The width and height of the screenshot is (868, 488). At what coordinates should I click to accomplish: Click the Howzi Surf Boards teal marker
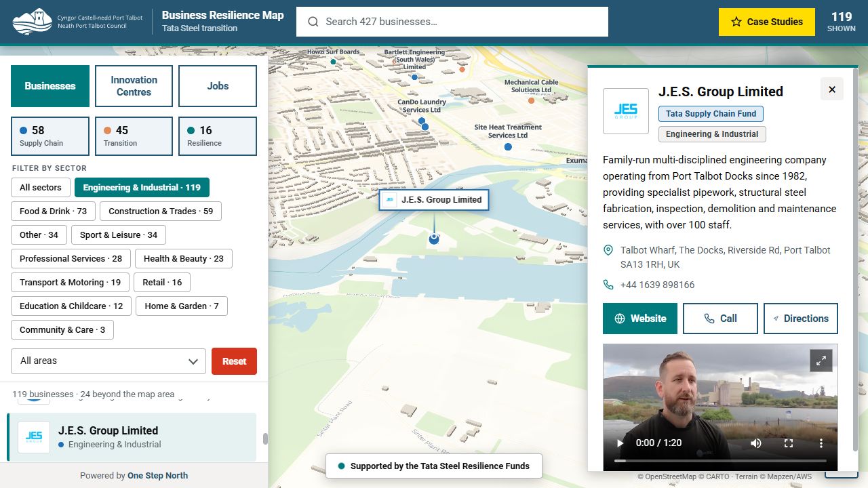(x=333, y=62)
